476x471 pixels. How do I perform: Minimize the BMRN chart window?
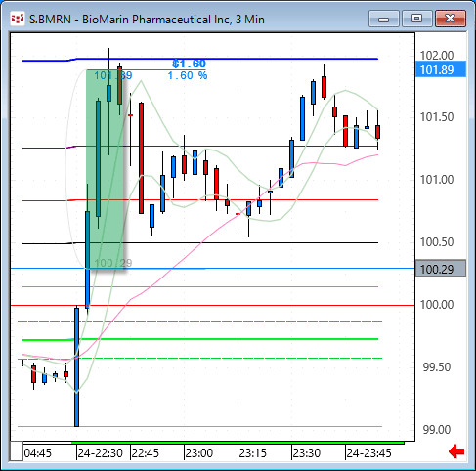(384, 19)
